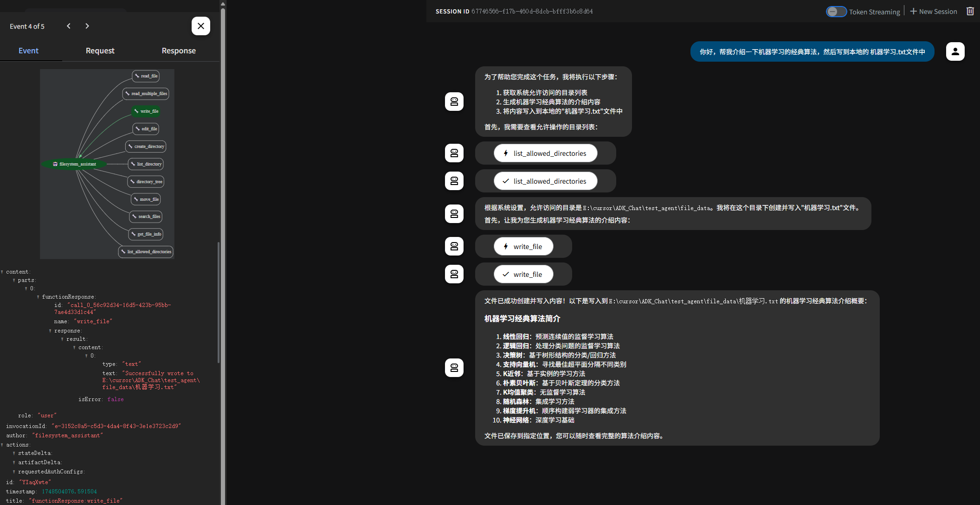Switch to the Response tab
980x505 pixels.
click(x=179, y=51)
